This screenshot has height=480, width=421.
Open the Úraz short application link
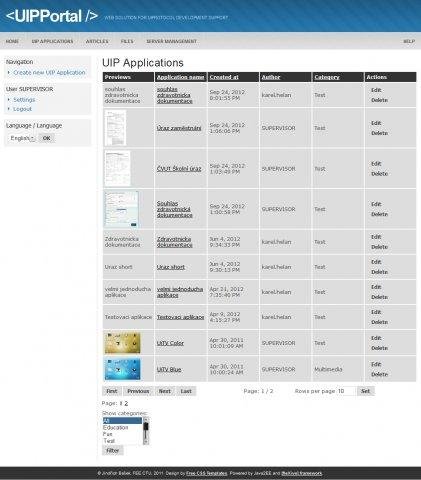pos(171,267)
